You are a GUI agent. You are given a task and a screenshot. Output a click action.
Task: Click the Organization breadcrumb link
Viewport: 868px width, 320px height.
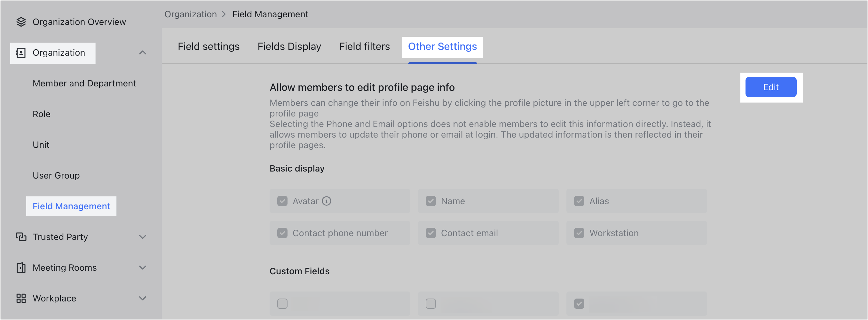[190, 14]
